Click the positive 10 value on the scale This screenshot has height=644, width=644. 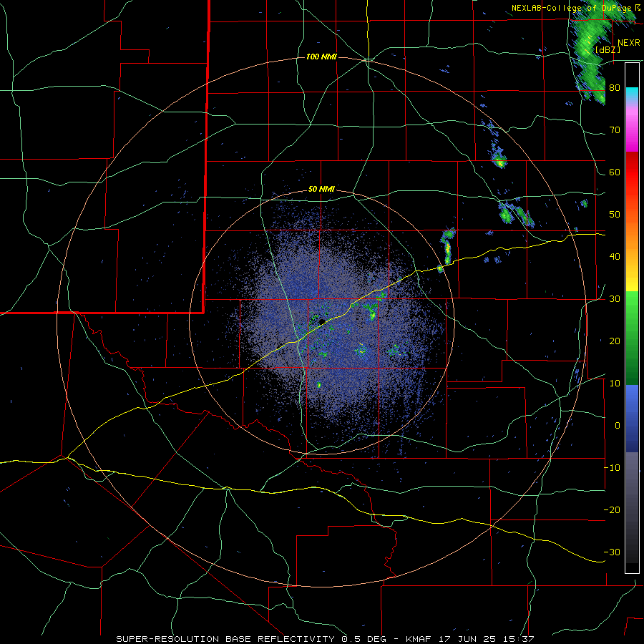[615, 384]
